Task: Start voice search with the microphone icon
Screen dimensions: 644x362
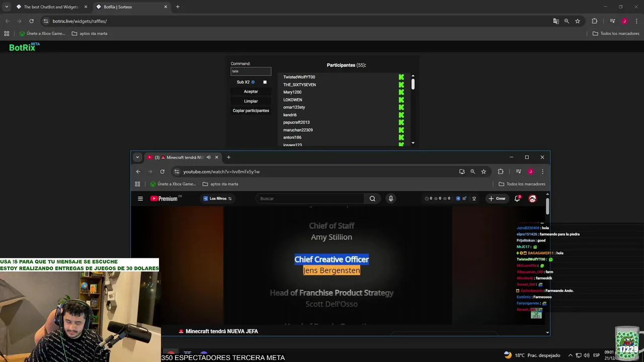Action: click(390, 199)
